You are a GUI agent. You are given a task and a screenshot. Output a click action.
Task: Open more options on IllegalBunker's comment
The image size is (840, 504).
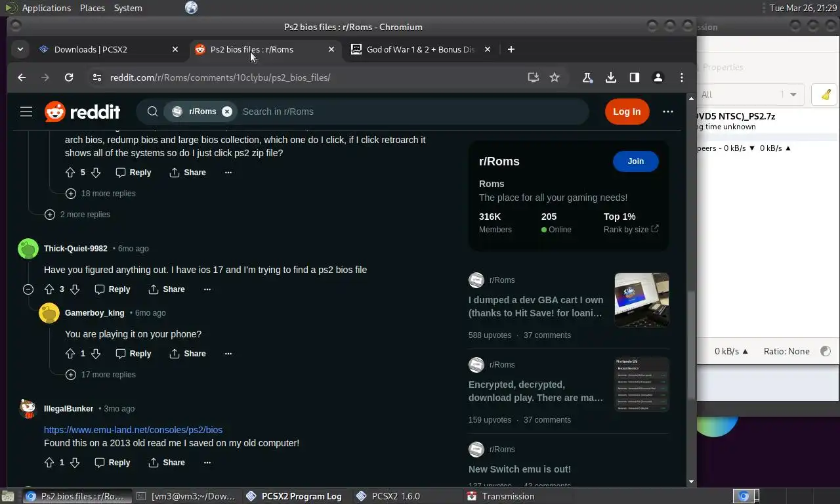pos(207,463)
